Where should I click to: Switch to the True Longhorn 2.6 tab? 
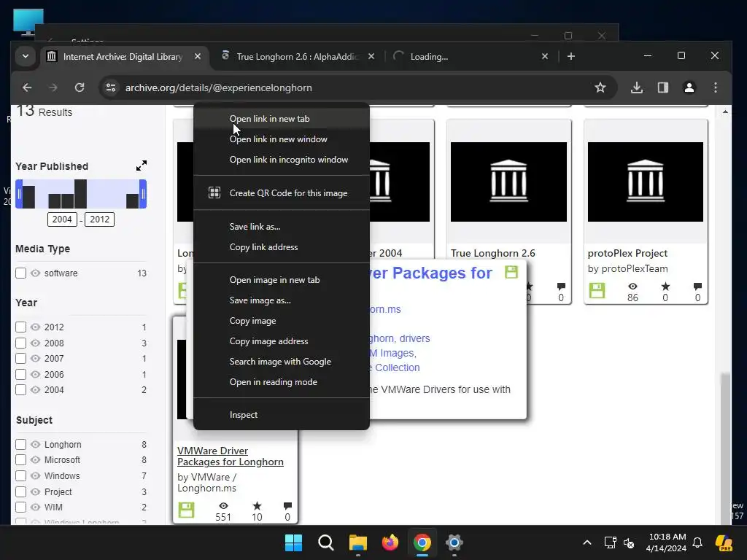tap(298, 57)
